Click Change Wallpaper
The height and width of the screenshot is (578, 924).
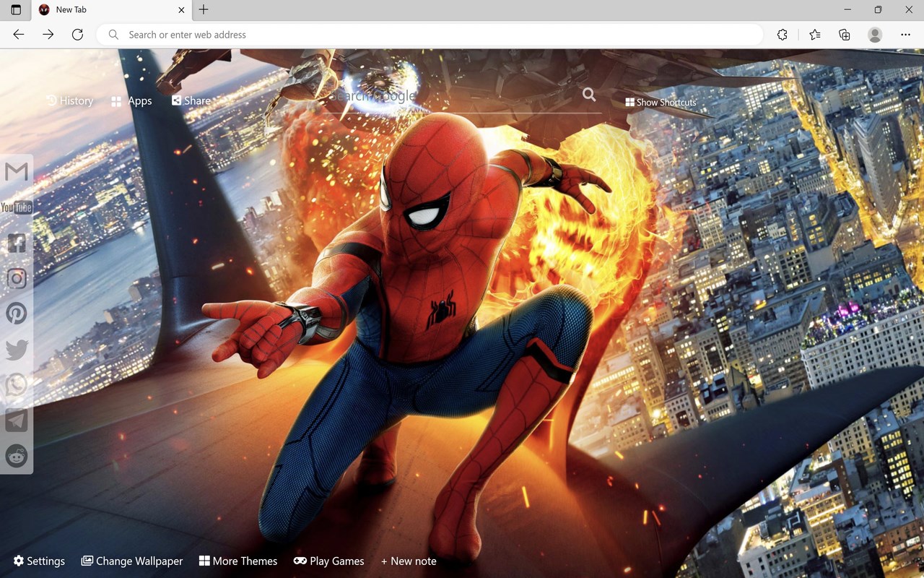click(132, 561)
